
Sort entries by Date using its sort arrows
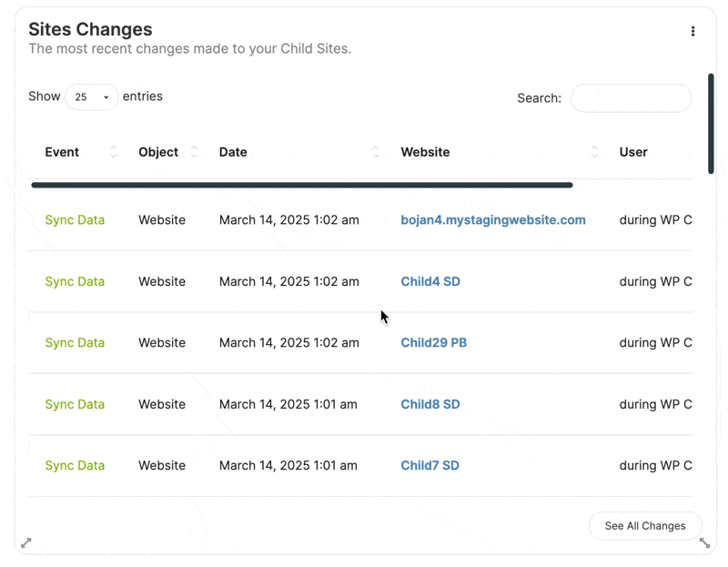(377, 152)
